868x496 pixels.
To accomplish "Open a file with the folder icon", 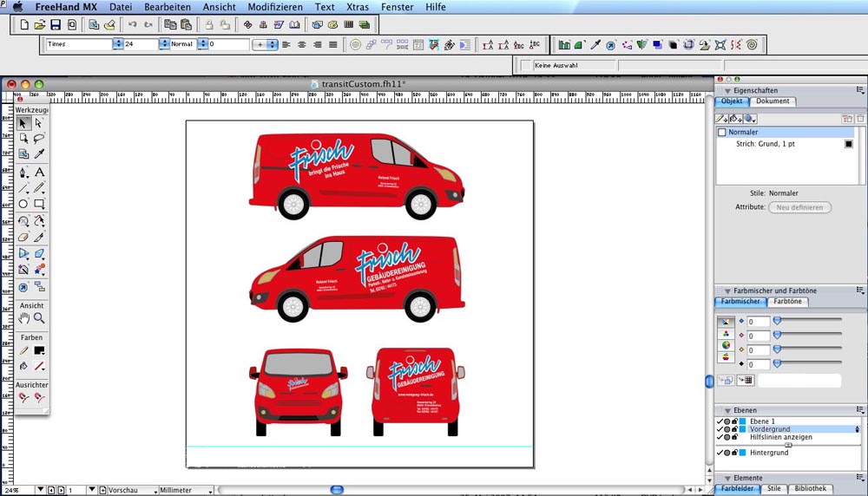I will pyautogui.click(x=40, y=25).
